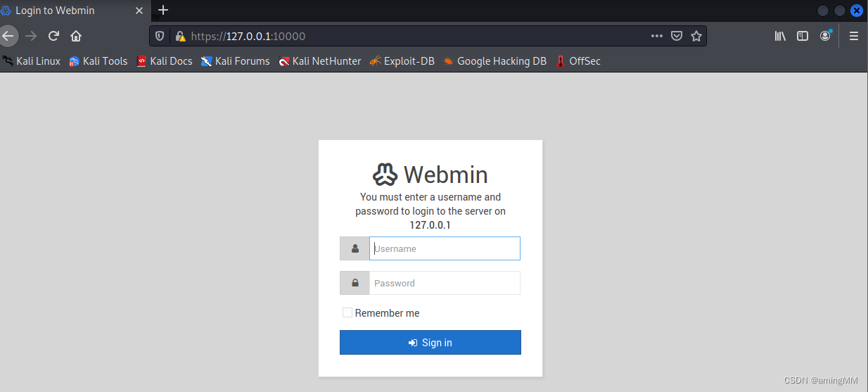Click the padlock security warning icon
The width and height of the screenshot is (868, 392).
click(x=180, y=36)
